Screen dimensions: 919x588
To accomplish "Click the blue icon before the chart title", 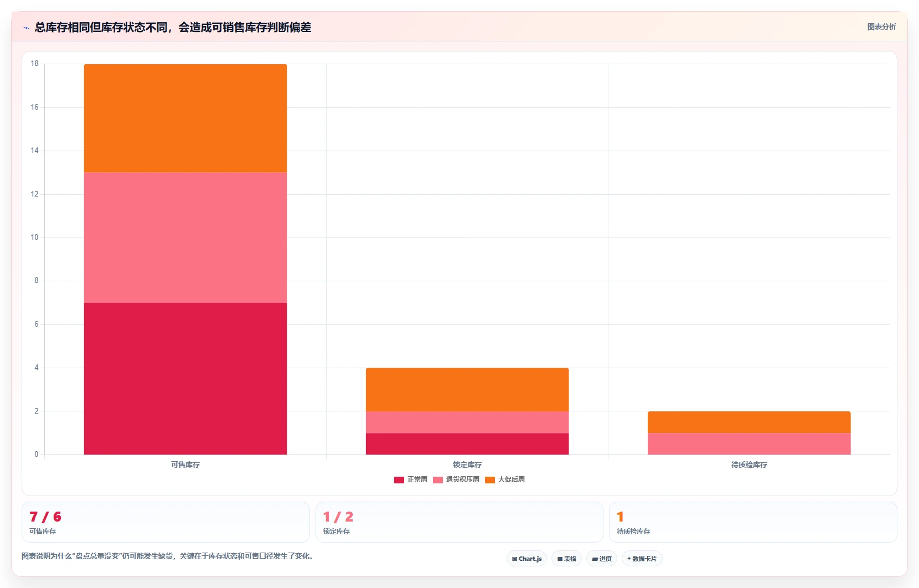I will [x=26, y=28].
